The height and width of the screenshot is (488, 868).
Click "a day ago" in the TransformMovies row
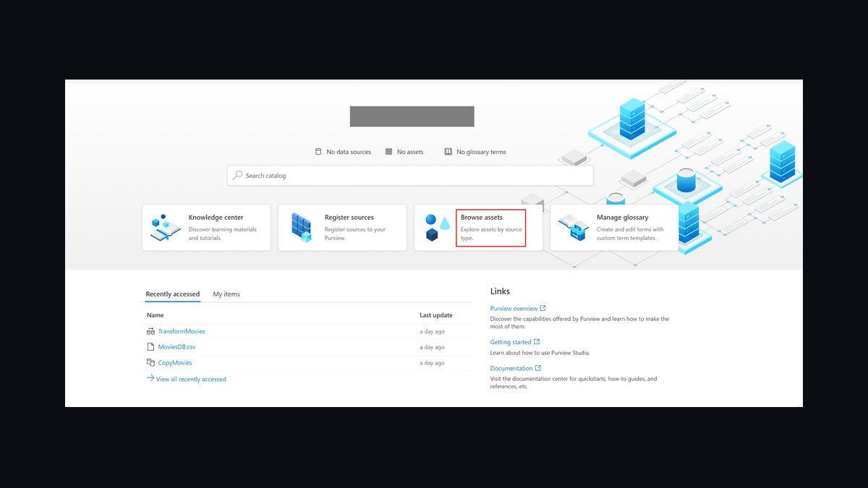pyautogui.click(x=432, y=332)
